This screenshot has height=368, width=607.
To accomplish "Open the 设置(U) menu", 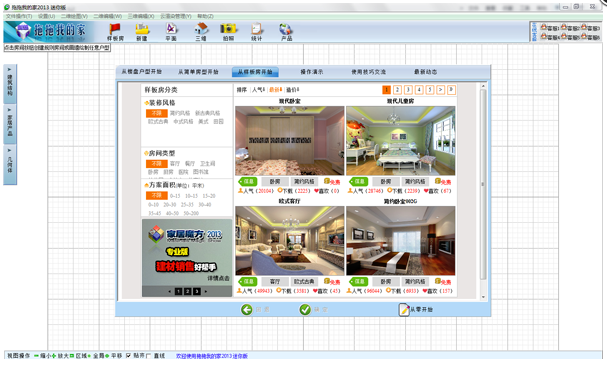I will pyautogui.click(x=46, y=16).
